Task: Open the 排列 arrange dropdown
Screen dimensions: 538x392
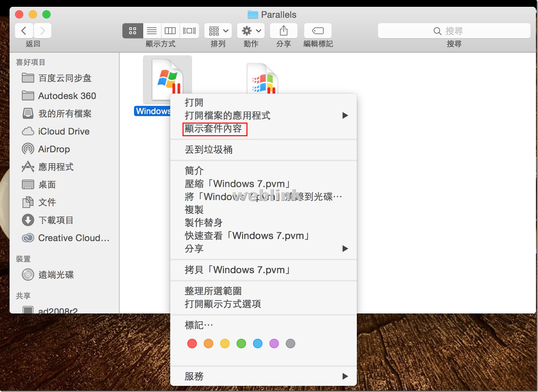Action: [218, 31]
